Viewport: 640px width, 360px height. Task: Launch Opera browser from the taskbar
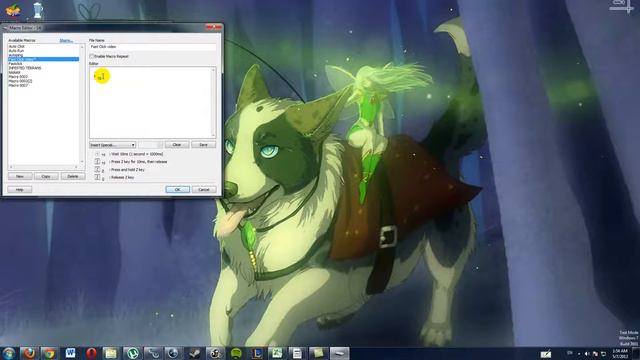[x=91, y=353]
